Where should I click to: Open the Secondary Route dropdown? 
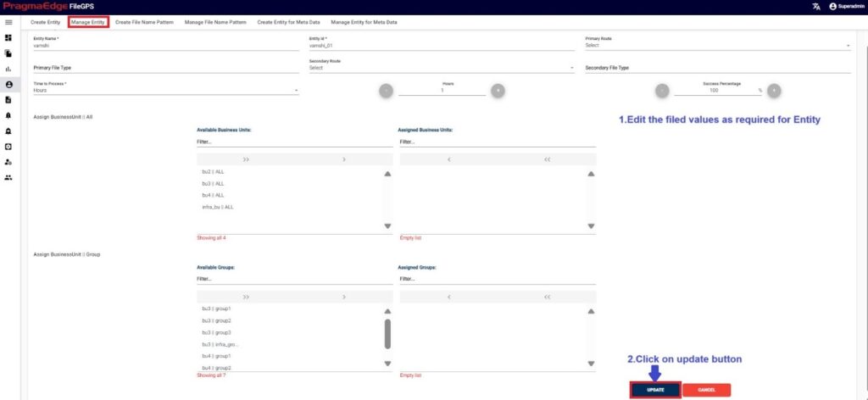(442, 68)
